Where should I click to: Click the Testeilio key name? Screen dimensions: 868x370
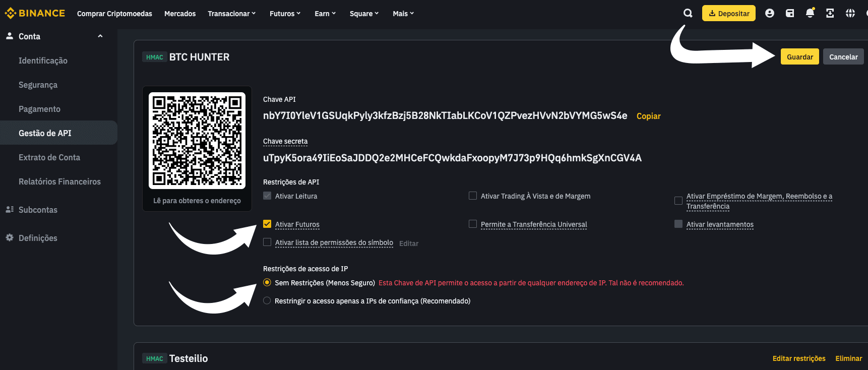pos(189,358)
